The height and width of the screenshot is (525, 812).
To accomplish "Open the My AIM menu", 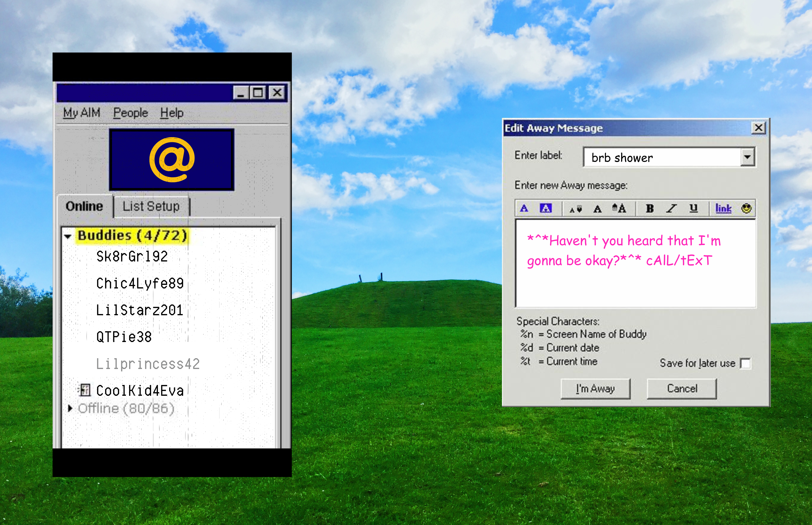I will coord(82,113).
